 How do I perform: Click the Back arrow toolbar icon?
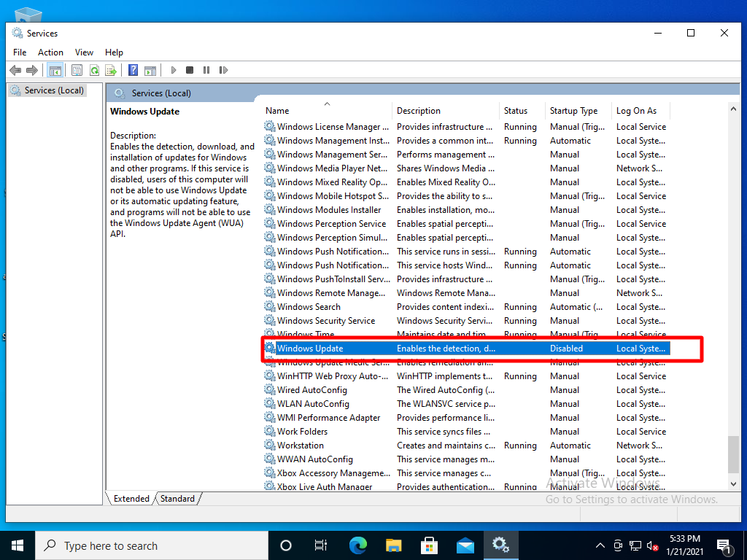15,71
